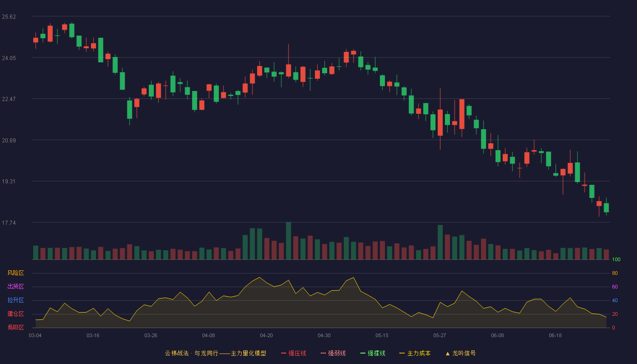The height and width of the screenshot is (364, 637).
Task: Click the 04-08 date label
Action: 208,335
